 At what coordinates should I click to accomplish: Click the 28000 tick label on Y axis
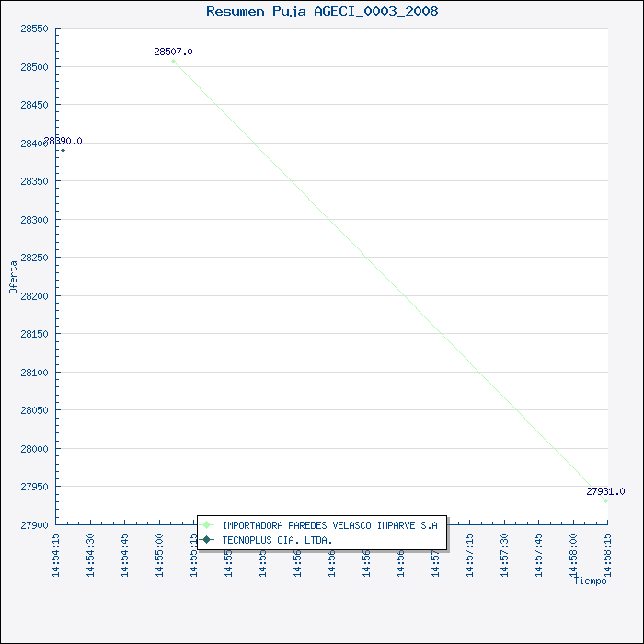click(x=33, y=449)
